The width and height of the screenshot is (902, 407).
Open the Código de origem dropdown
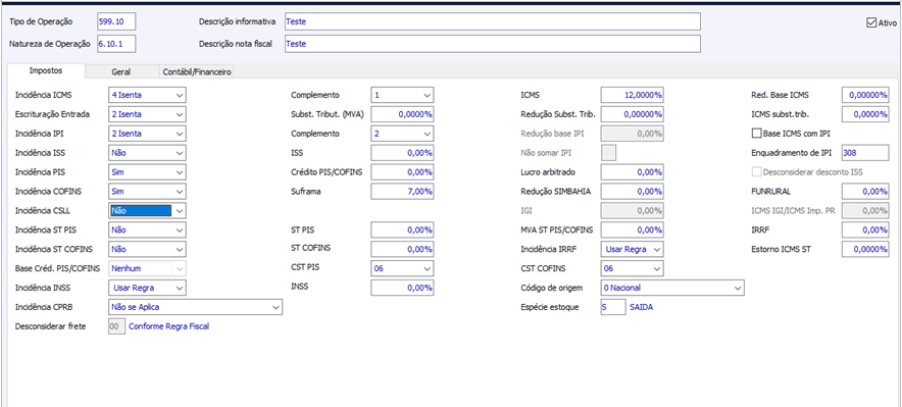(672, 287)
